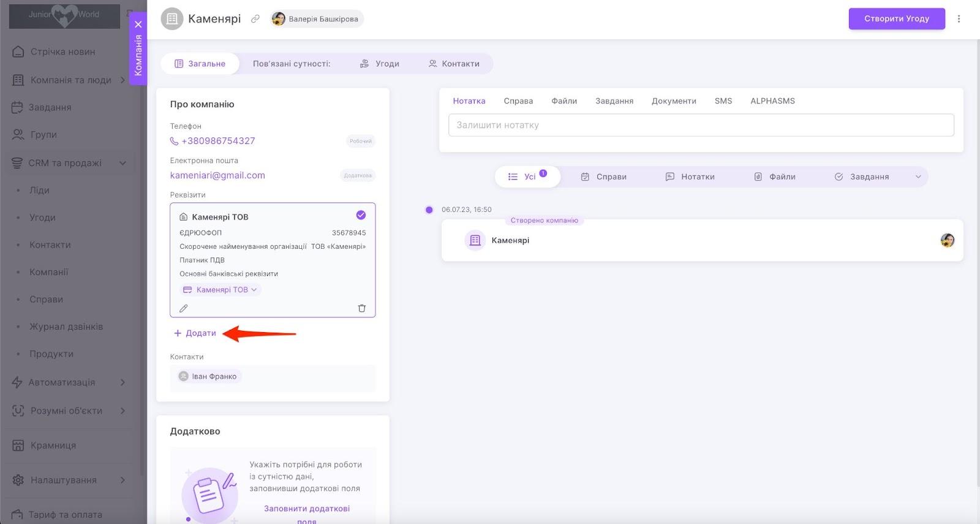980x524 pixels.
Task: Toggle the checkmark on Каменярі ТОВ requisites
Action: [361, 215]
